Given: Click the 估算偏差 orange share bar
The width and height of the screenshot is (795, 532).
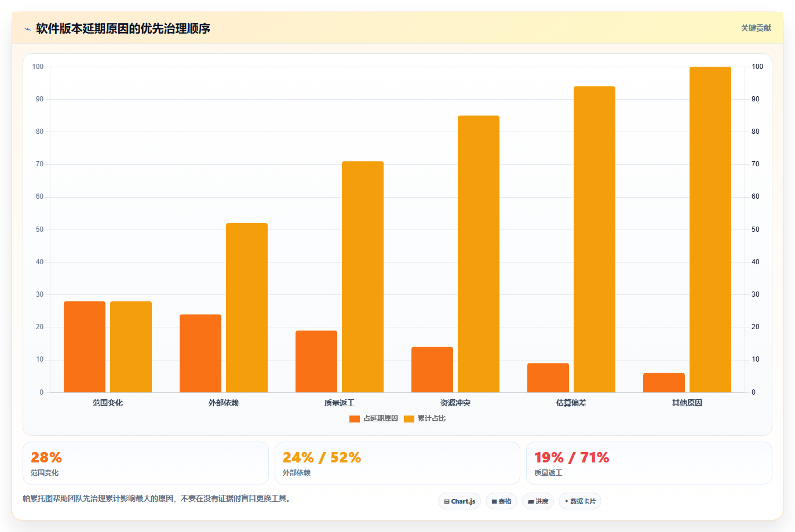Looking at the screenshot, I should point(548,378).
